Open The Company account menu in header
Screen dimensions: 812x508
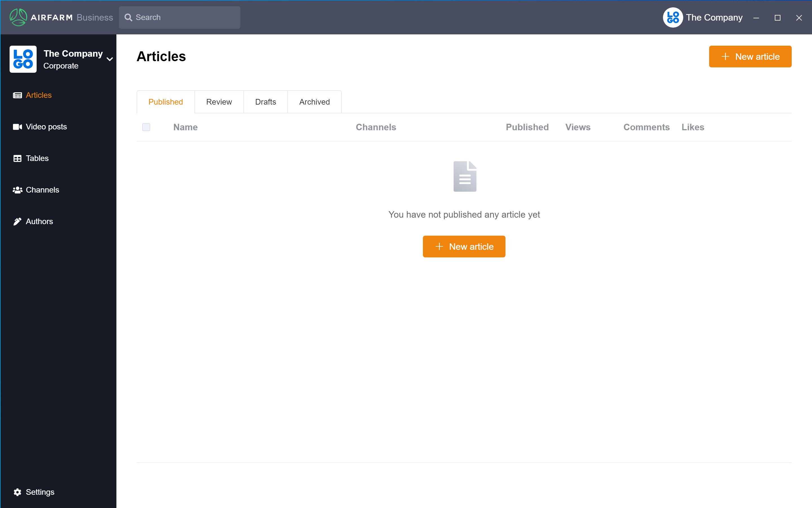click(x=714, y=17)
